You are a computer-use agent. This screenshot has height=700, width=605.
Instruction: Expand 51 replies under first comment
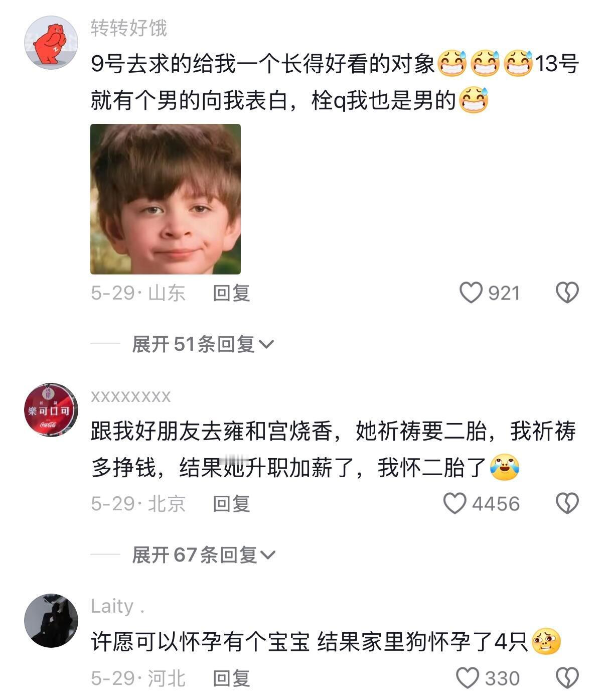(203, 344)
